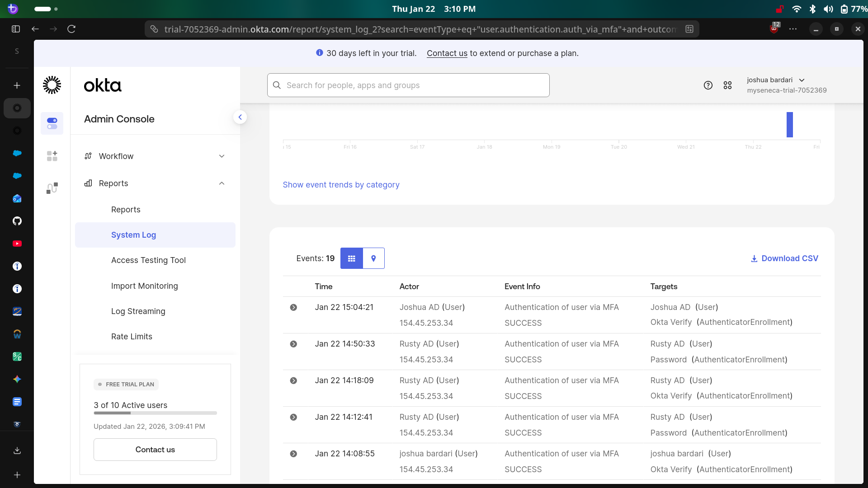The image size is (868, 488).
Task: Go to Log Streaming page
Action: (138, 311)
